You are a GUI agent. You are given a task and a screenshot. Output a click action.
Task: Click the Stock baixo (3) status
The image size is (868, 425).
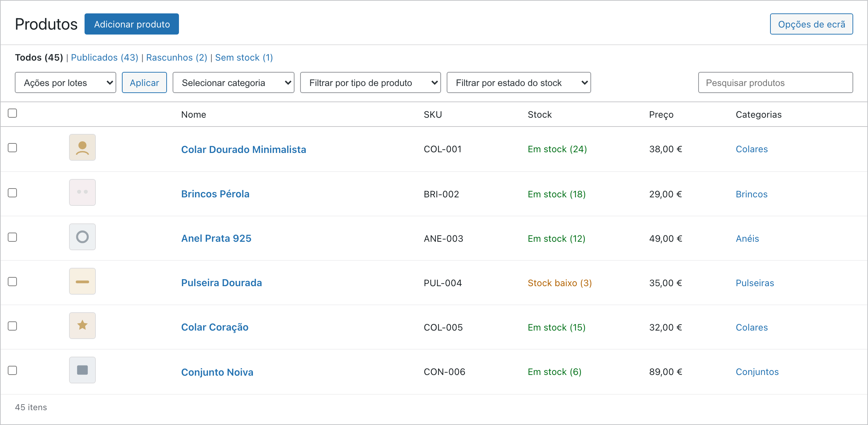560,283
